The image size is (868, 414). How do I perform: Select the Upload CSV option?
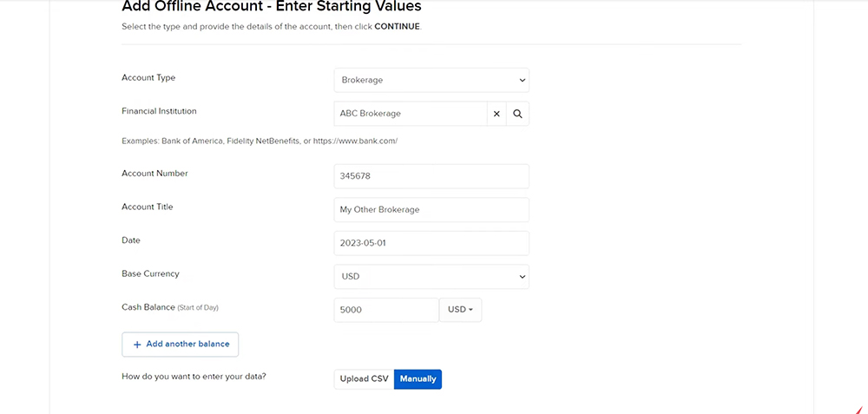[x=364, y=379]
